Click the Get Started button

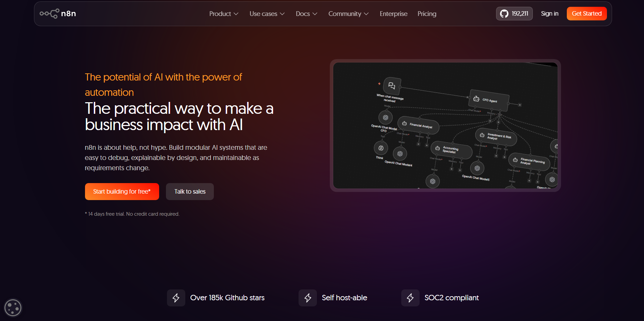tap(587, 14)
